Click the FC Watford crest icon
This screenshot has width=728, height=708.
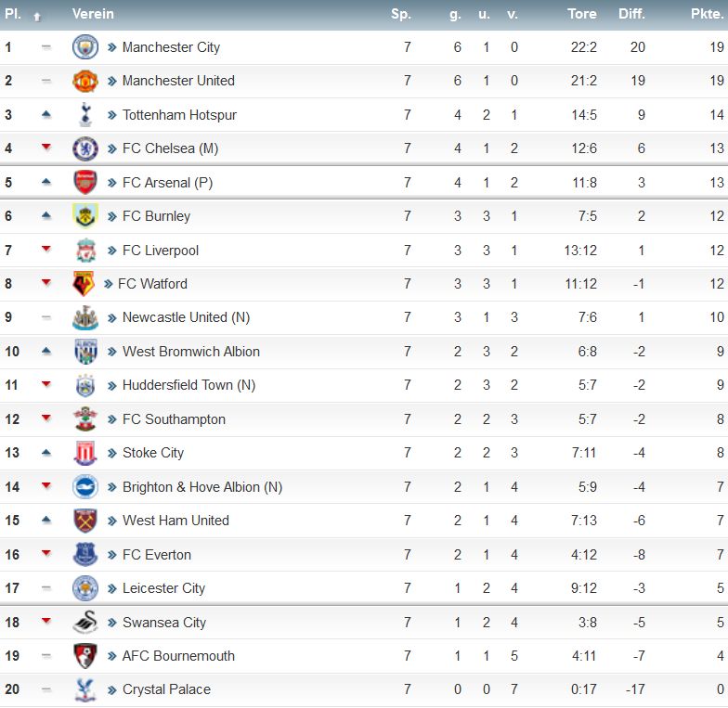[x=84, y=284]
